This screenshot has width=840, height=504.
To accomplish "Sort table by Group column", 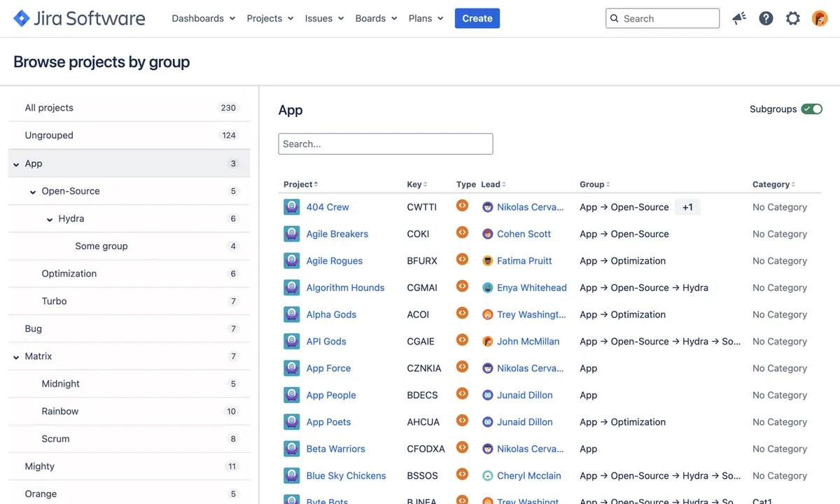I will (594, 184).
